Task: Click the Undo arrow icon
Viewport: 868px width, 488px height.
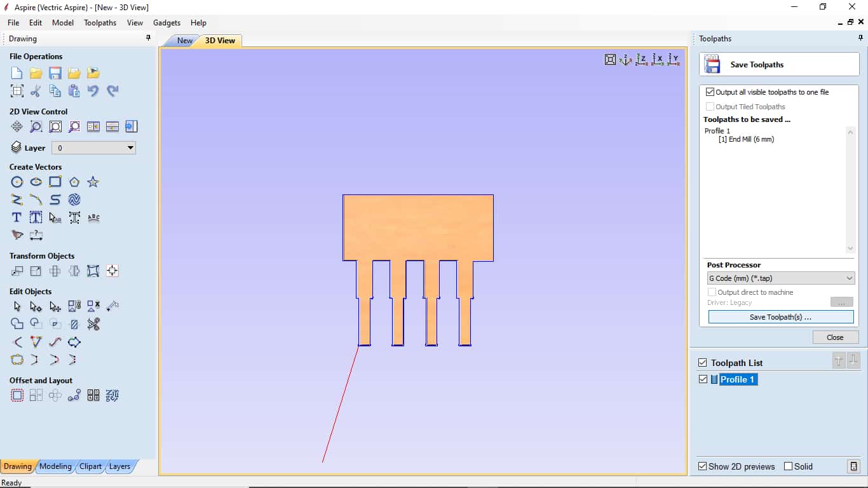Action: click(93, 91)
